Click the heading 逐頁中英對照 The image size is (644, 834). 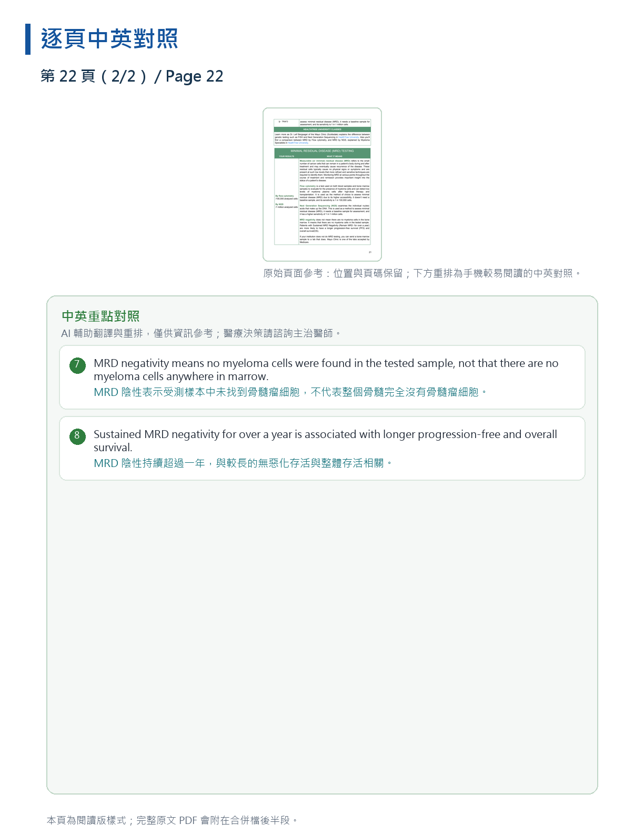109,39
